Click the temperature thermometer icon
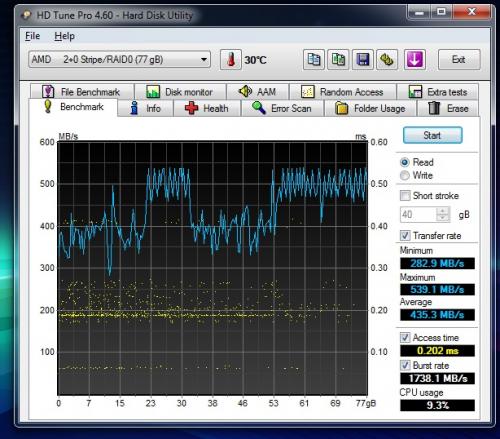The height and width of the screenshot is (439, 500). pos(231,60)
